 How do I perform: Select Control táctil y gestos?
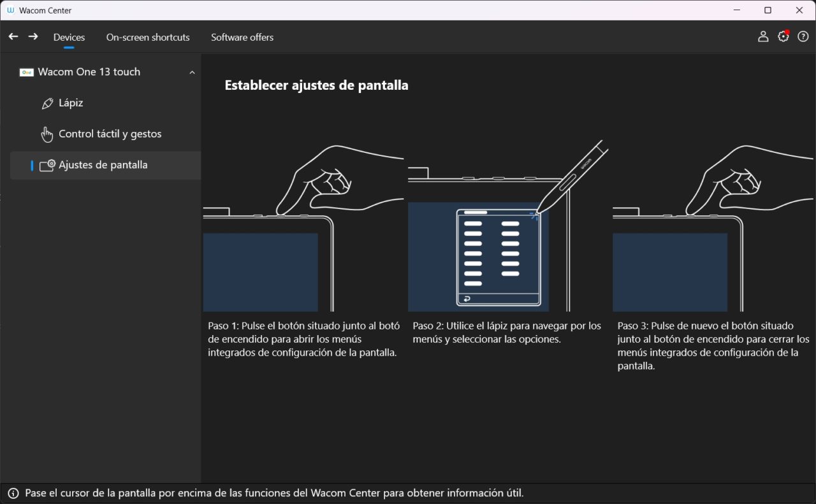[x=110, y=134]
